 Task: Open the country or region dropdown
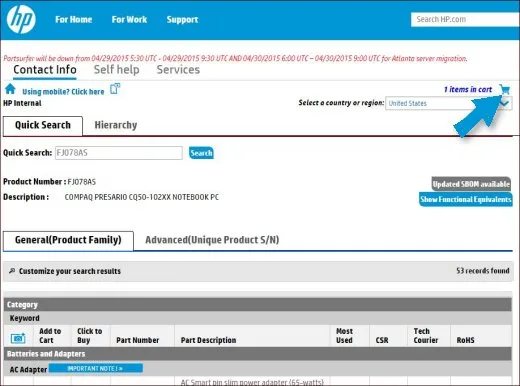click(x=448, y=103)
